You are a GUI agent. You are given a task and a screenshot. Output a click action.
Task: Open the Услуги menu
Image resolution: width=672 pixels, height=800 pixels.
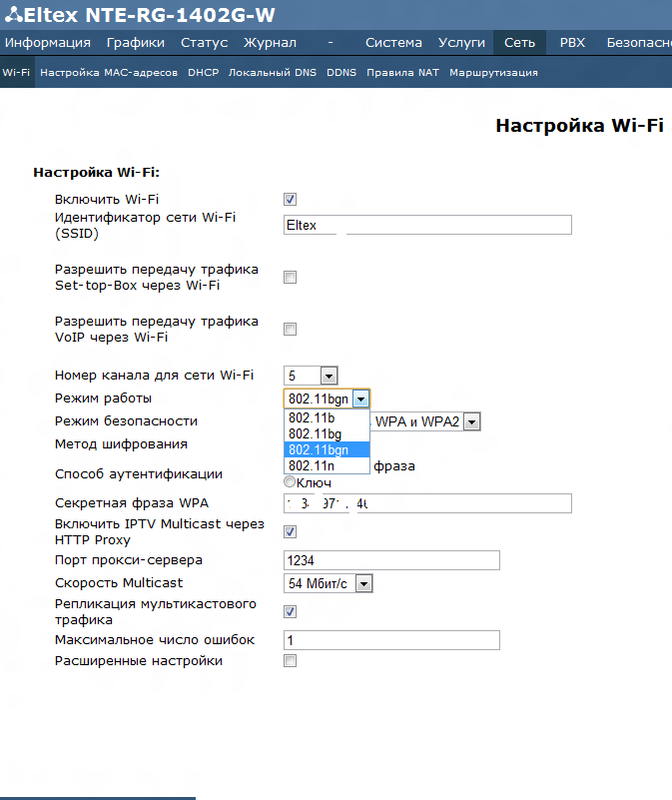click(461, 42)
